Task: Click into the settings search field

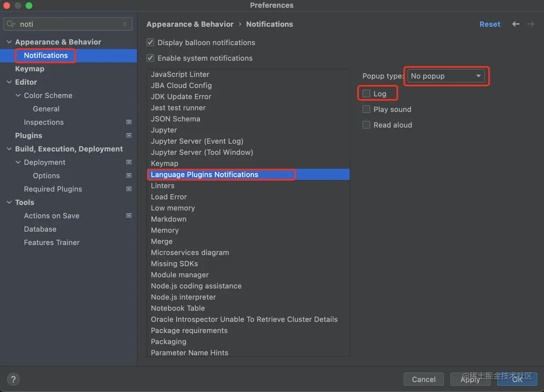Action: coord(68,24)
